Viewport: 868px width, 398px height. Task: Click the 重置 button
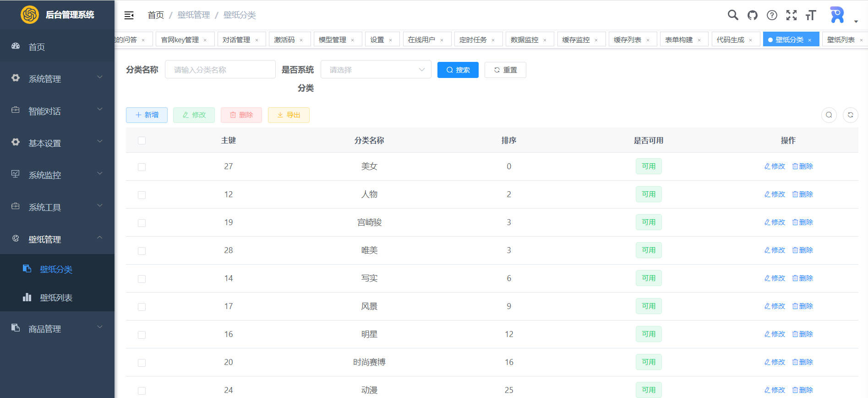click(505, 70)
